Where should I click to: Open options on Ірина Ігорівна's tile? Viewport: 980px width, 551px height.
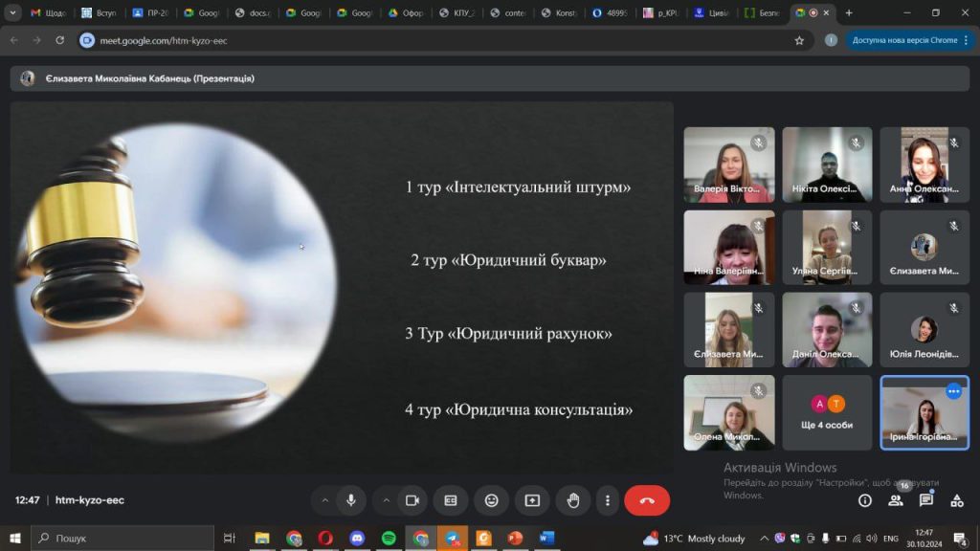953,391
